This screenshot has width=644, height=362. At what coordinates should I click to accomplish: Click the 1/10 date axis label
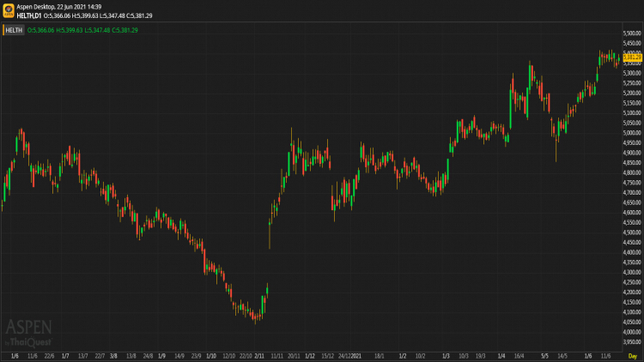click(210, 356)
